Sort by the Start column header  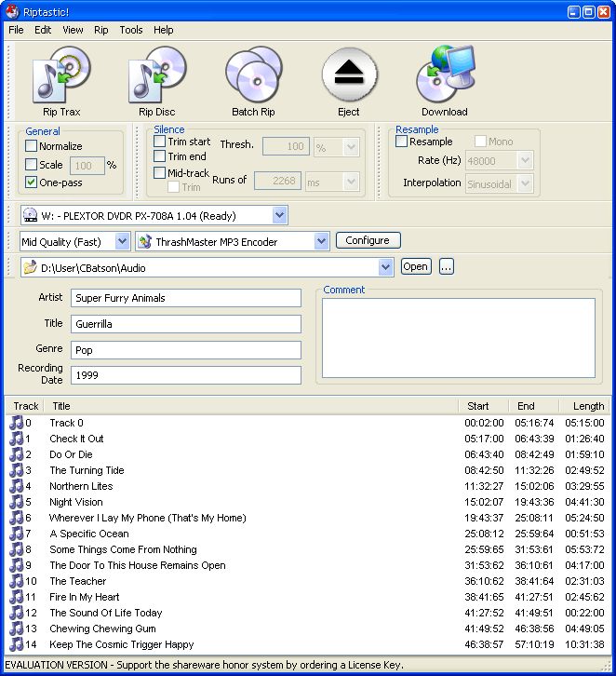click(483, 406)
